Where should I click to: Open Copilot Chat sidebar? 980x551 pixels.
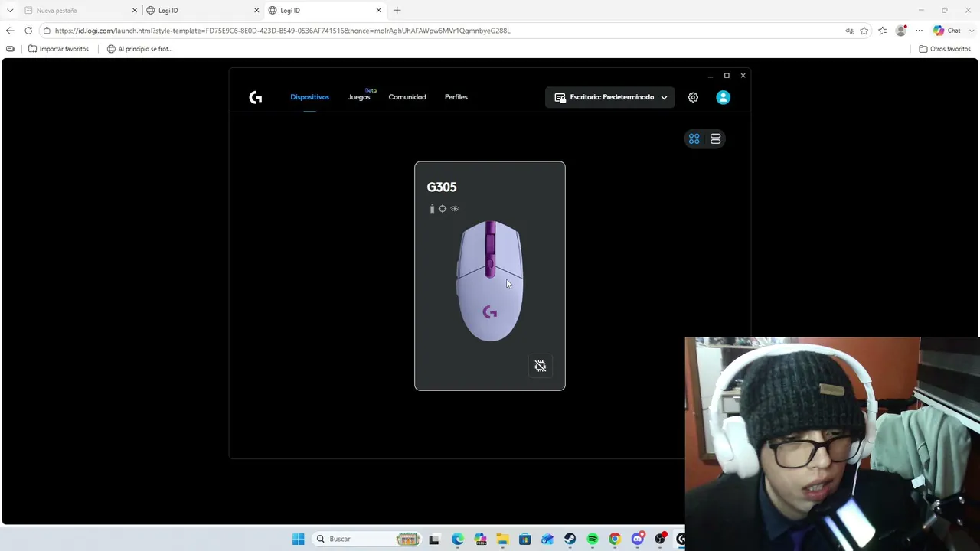(946, 31)
